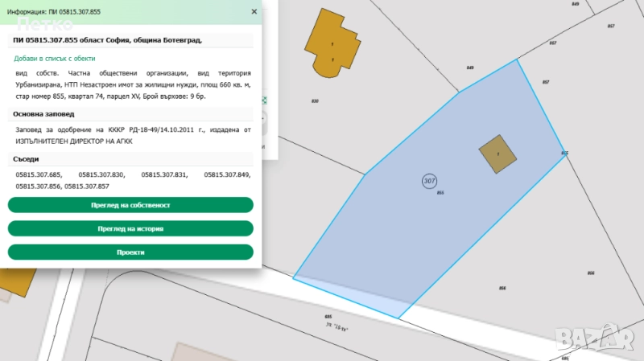644x361 pixels.
Task: Select neighbor ID 05815.307.685 text
Action: coord(38,174)
